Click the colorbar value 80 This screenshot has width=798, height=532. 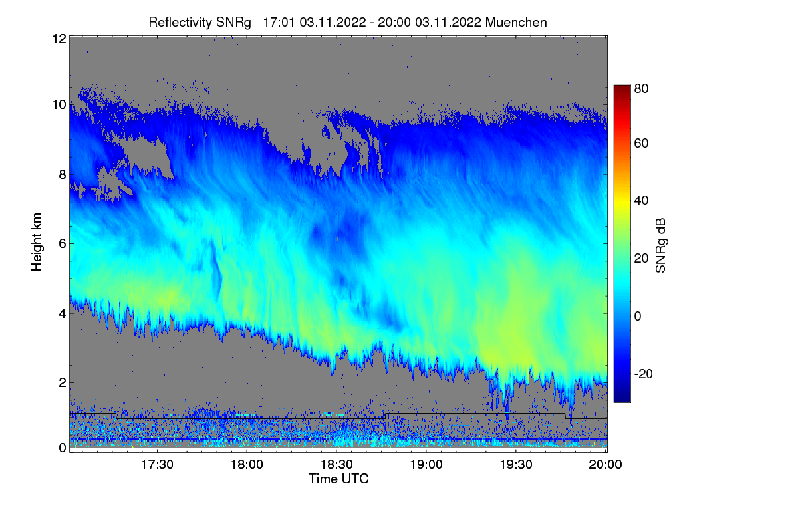642,88
